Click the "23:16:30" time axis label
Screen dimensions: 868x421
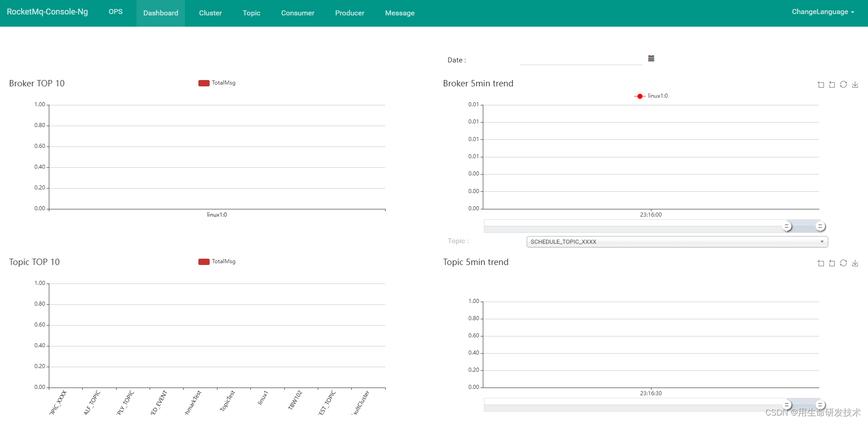click(x=651, y=393)
